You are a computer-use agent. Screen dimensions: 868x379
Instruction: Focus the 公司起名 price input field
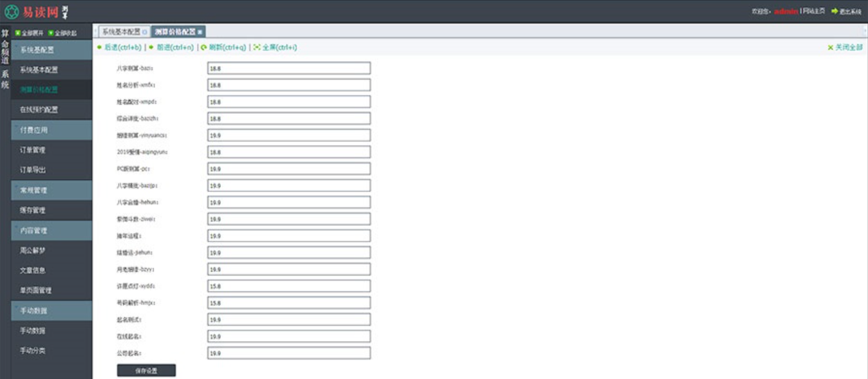[x=288, y=353]
